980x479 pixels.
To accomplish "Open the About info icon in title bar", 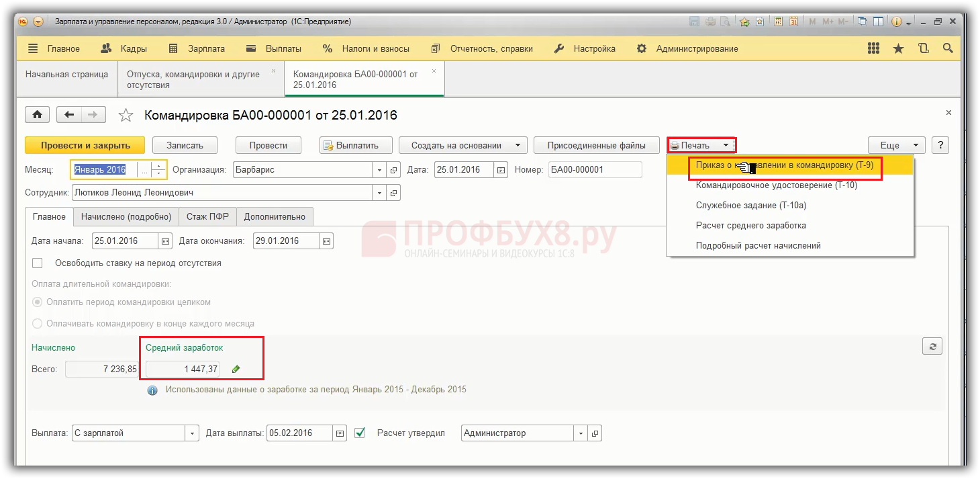I will 897,21.
